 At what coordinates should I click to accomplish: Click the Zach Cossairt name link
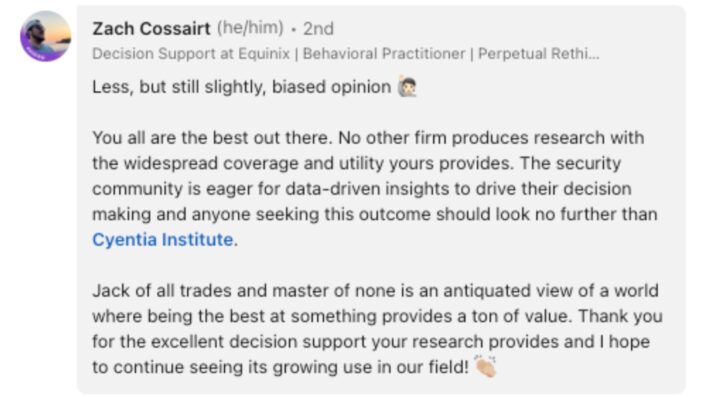[151, 29]
